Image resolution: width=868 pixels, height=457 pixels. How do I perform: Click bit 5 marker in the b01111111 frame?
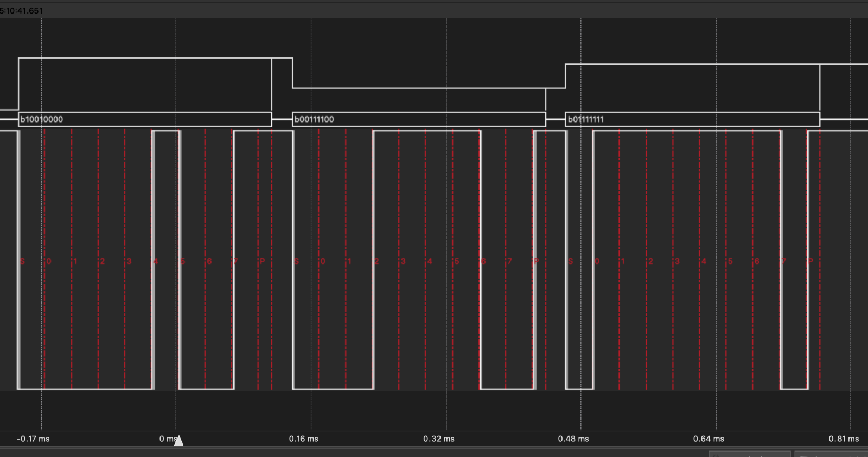click(730, 261)
